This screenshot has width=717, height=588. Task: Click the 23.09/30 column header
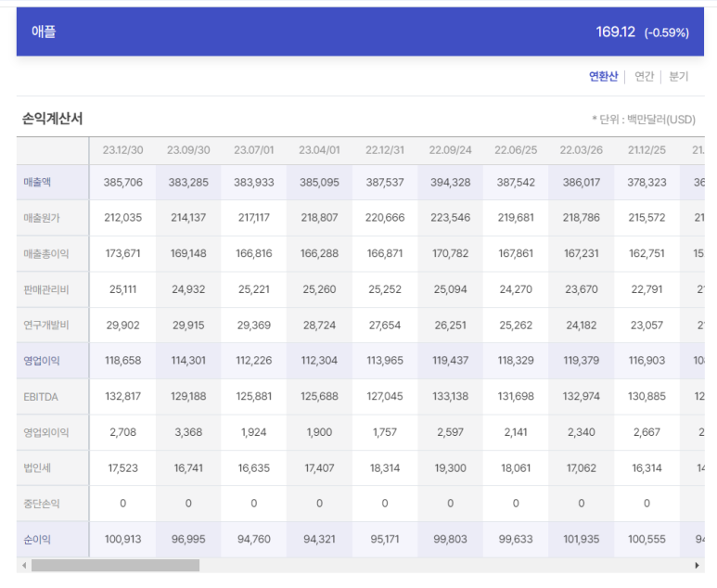coord(188,150)
